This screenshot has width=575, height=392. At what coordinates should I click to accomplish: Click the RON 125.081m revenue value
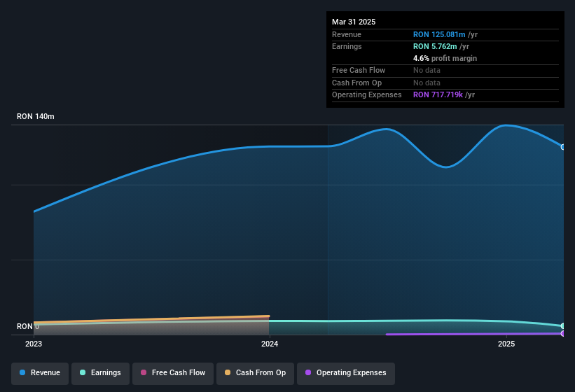(x=439, y=34)
